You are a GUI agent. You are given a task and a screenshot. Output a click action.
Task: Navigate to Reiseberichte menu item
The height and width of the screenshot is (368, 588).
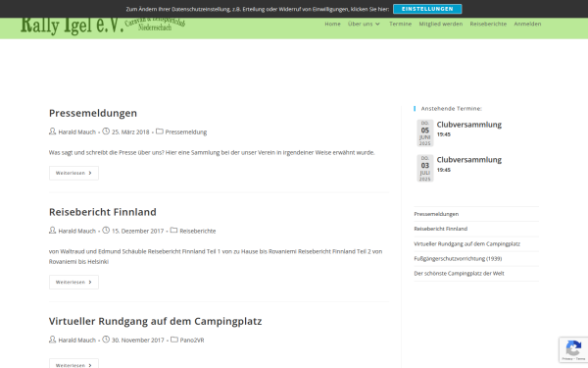pyautogui.click(x=488, y=24)
